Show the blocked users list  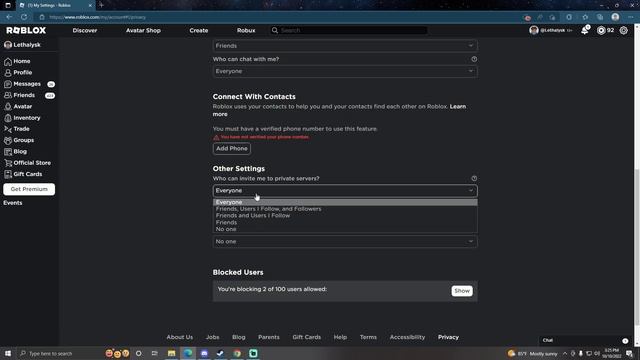pos(462,291)
